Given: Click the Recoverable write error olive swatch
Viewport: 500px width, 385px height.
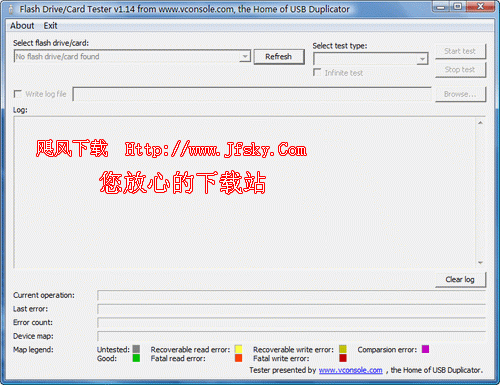Looking at the screenshot, I should [343, 349].
